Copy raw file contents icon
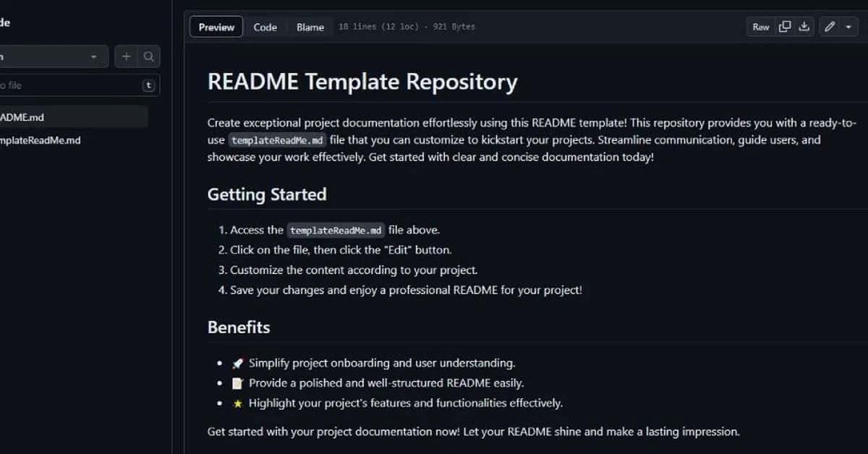The height and width of the screenshot is (454, 868). tap(785, 27)
